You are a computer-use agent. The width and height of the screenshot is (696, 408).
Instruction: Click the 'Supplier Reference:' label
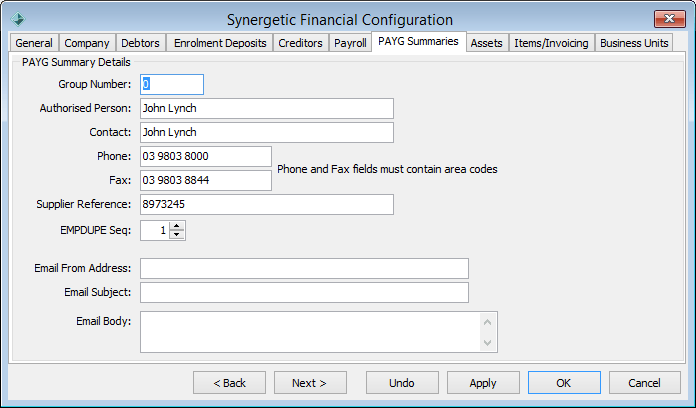(x=83, y=204)
